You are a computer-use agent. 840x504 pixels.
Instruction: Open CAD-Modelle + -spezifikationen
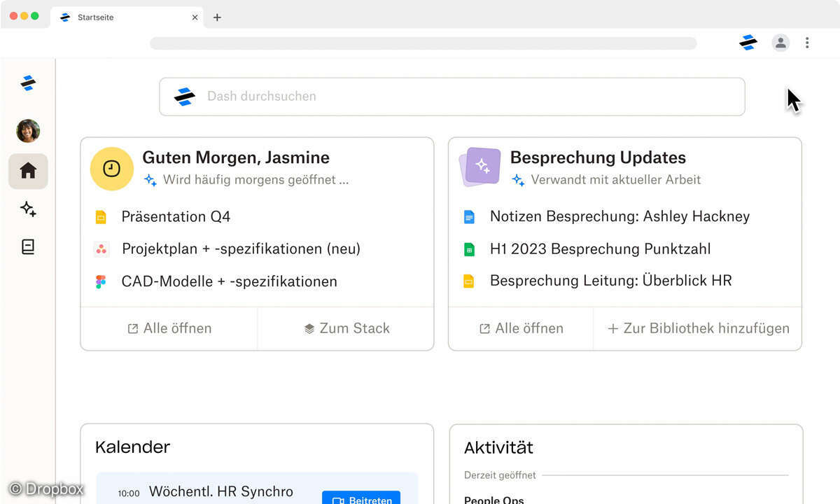click(x=229, y=281)
